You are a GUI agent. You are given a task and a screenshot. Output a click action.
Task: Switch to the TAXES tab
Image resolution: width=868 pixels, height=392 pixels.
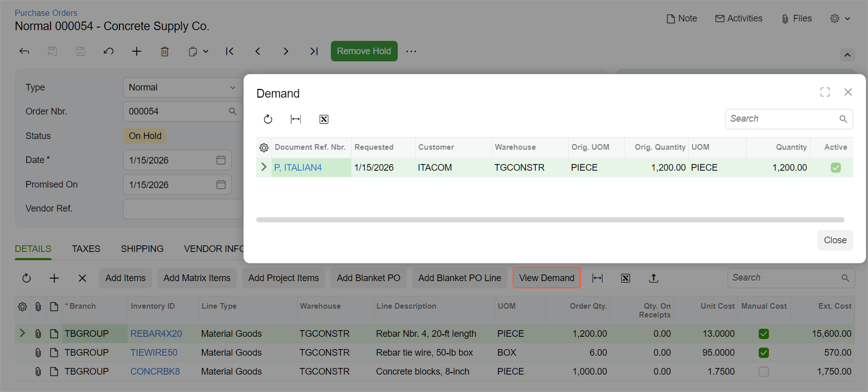point(86,249)
